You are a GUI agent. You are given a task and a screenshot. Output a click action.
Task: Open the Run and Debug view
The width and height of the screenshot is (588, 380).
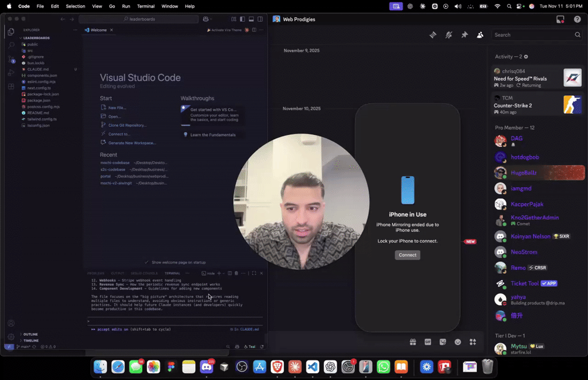tap(11, 73)
